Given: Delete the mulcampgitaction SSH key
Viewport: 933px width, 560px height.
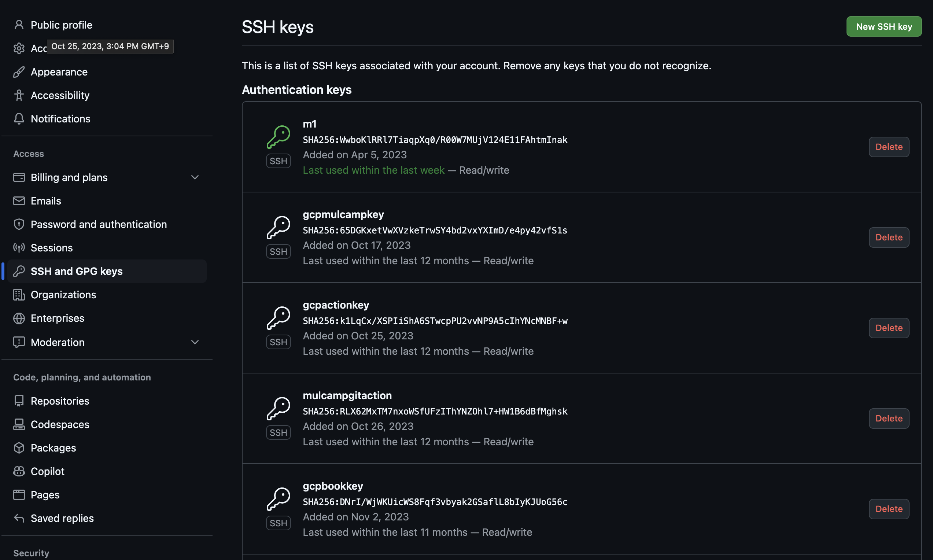Looking at the screenshot, I should [x=889, y=418].
